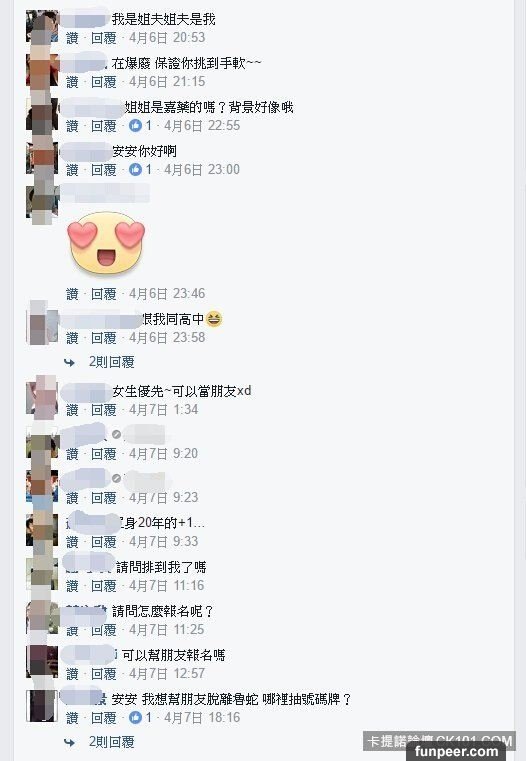Click the laughing emoji after 同高中

pos(214,319)
